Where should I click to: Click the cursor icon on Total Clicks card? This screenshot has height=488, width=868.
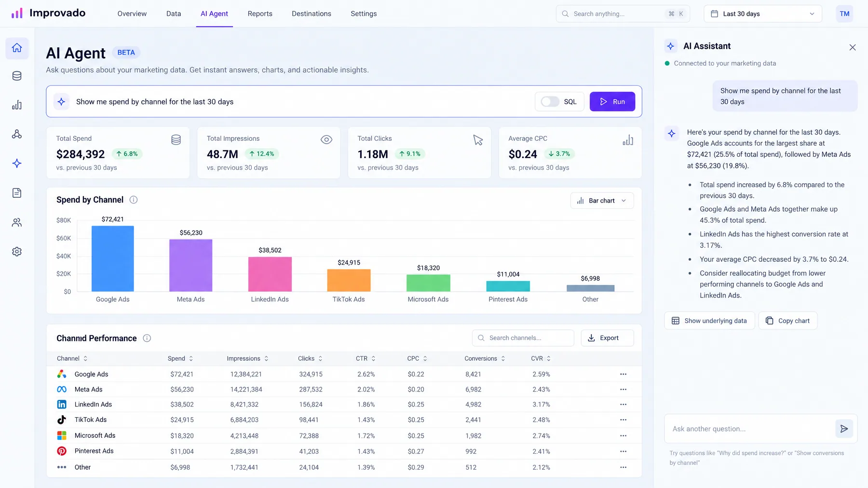point(478,140)
